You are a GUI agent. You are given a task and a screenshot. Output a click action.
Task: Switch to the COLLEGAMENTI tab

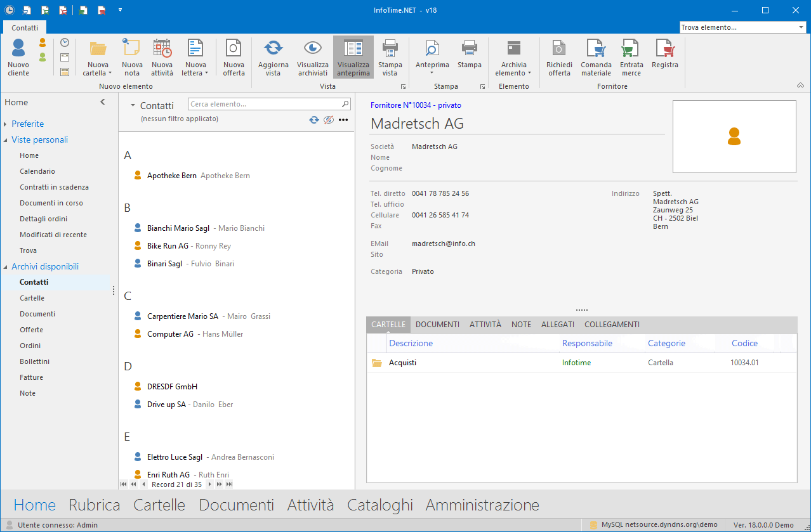(612, 325)
